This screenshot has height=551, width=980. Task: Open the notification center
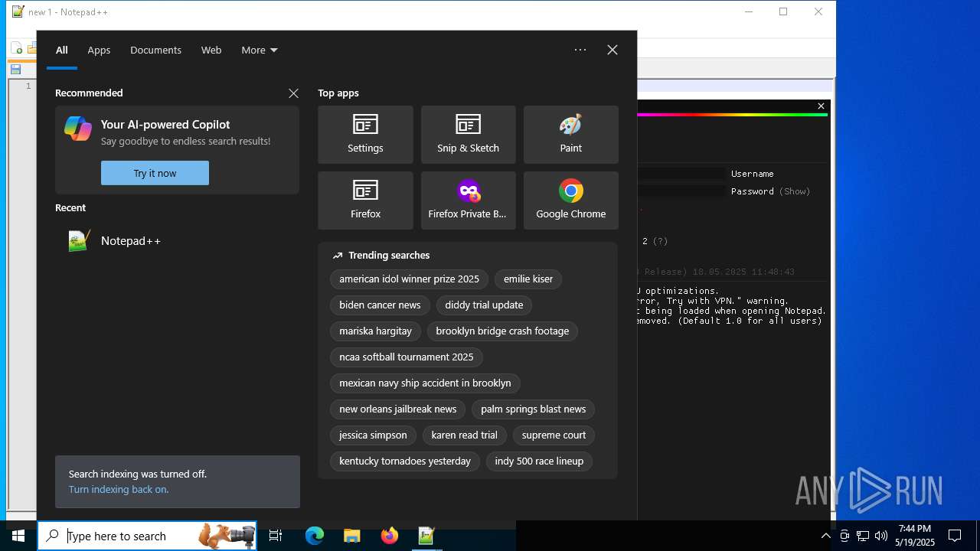coord(955,536)
